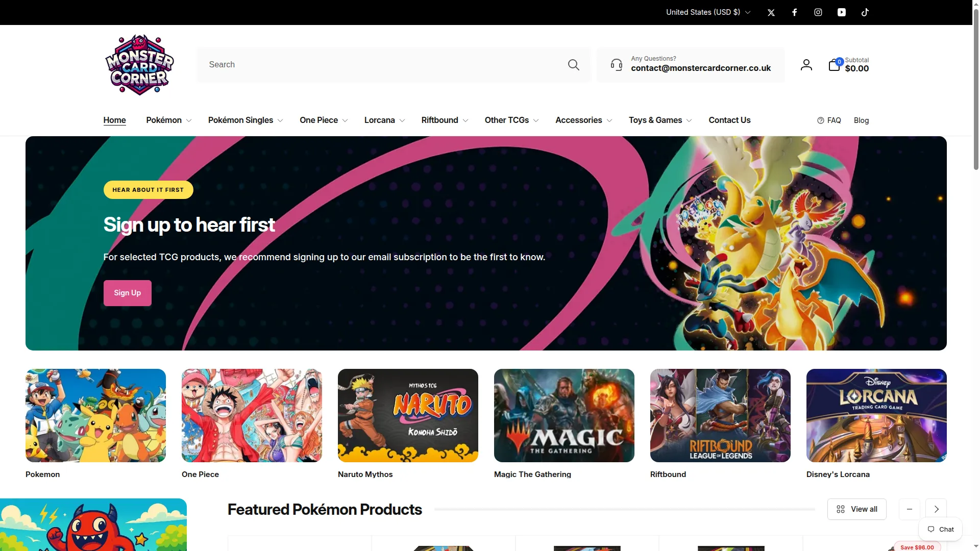Image resolution: width=980 pixels, height=551 pixels.
Task: Open the Magic The Gathering text link
Action: (x=532, y=474)
